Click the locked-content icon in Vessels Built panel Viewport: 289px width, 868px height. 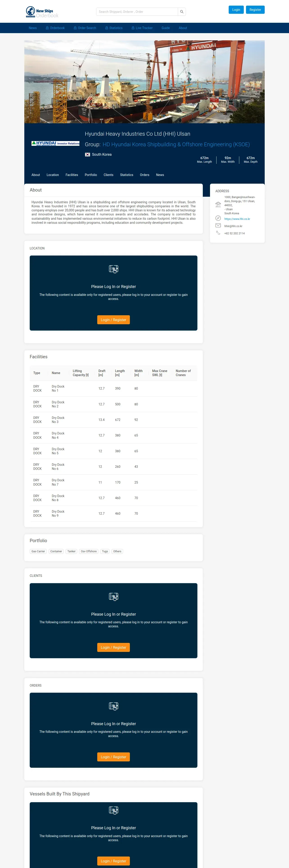(113, 810)
